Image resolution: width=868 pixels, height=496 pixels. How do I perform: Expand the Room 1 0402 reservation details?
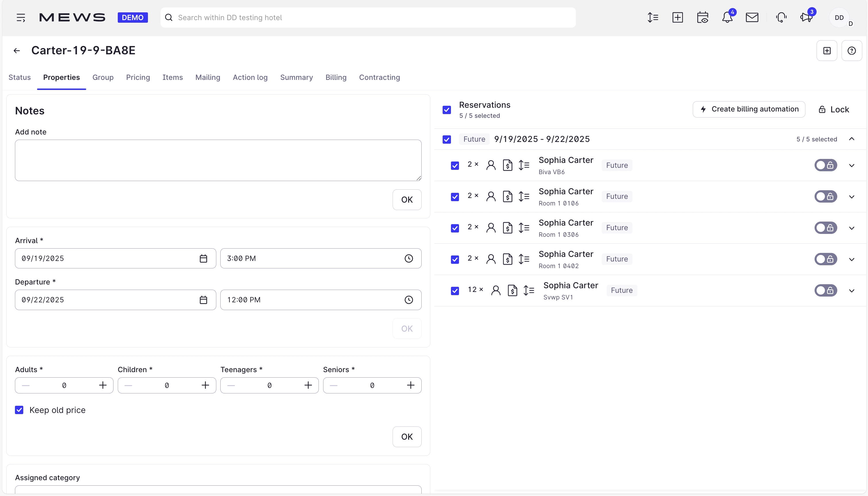851,259
